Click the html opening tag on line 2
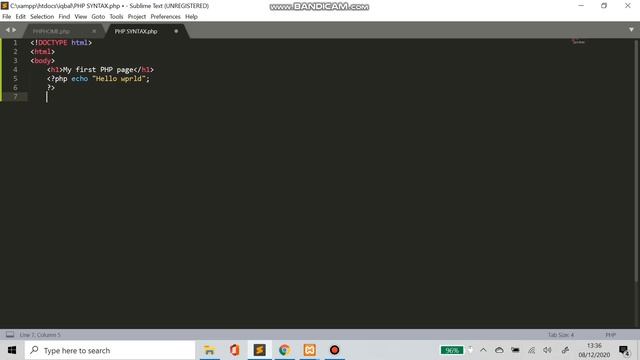Image resolution: width=640 pixels, height=360 pixels. [42, 51]
